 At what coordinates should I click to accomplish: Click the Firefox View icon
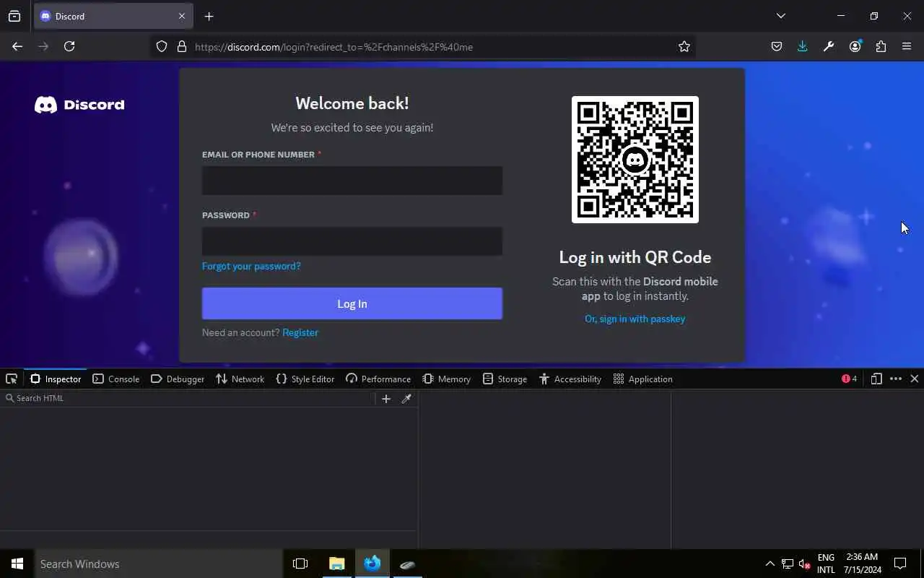14,16
